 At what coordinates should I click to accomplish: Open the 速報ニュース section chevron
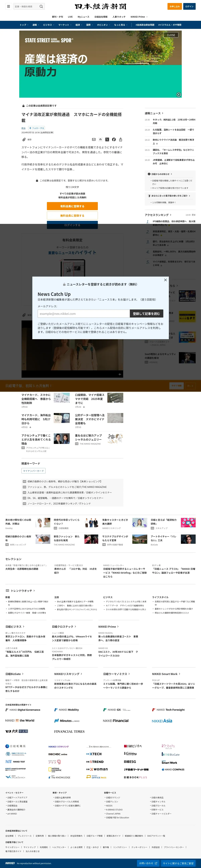[163, 113]
